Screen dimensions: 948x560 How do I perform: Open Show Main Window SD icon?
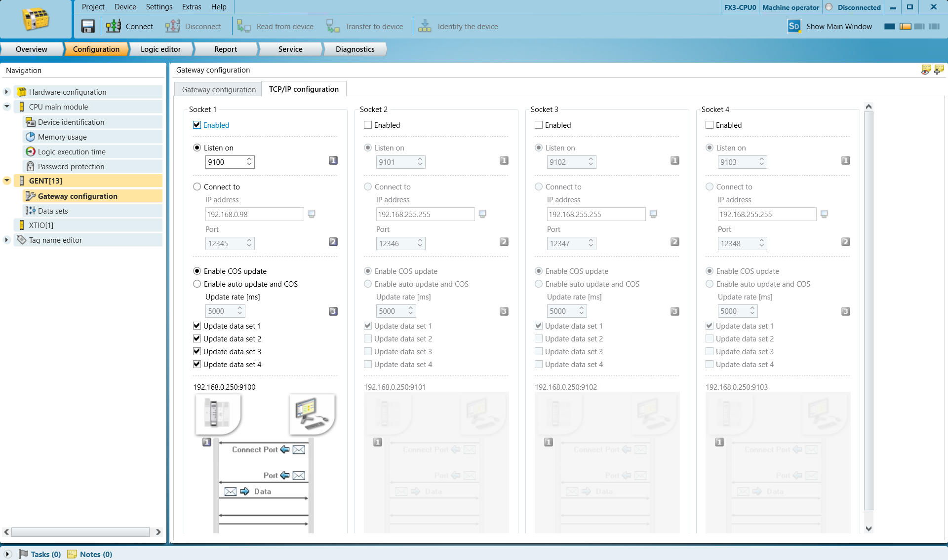(794, 26)
